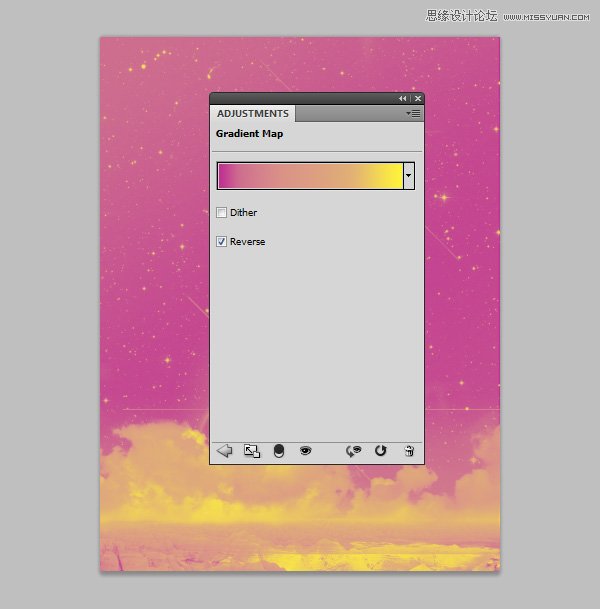Click the return to adjustment list arrow
Viewport: 600px width, 609px height.
[224, 451]
